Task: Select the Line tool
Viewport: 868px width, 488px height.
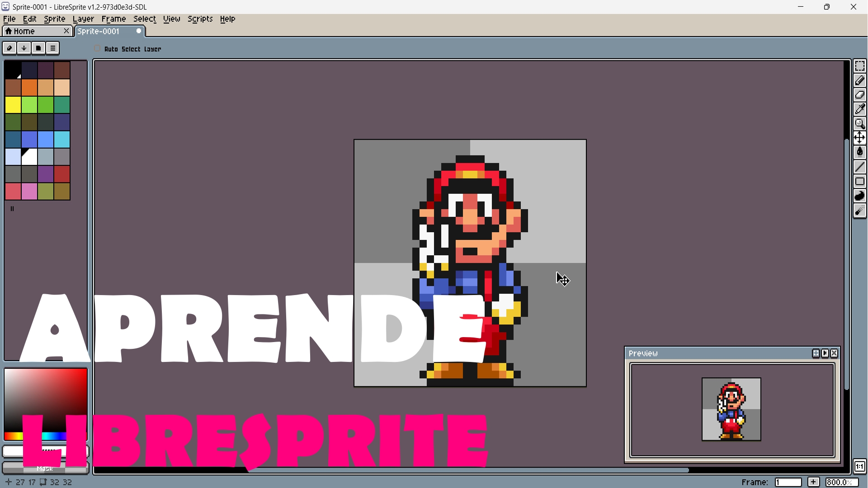Action: click(x=860, y=167)
